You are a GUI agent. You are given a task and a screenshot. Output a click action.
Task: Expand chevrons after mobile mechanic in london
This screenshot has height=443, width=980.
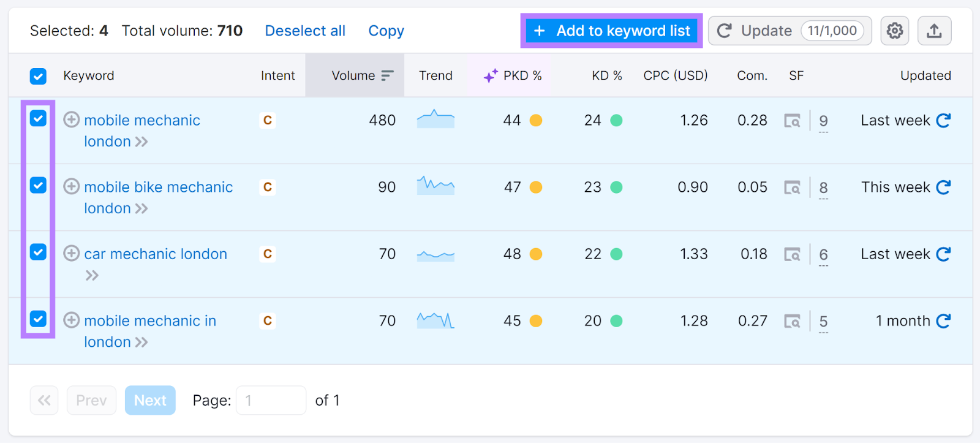[x=141, y=343]
